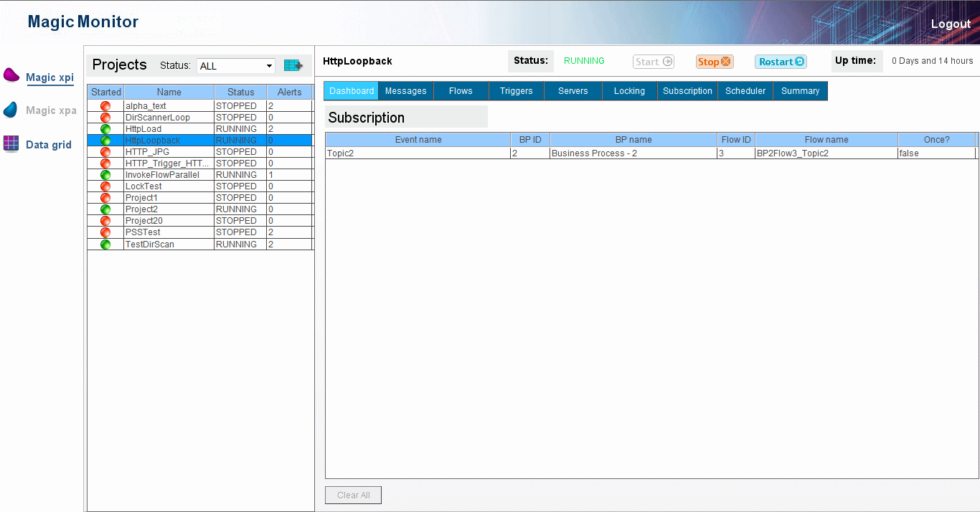Sort projects by Name column header
Viewport: 980px width, 512px height.
169,92
